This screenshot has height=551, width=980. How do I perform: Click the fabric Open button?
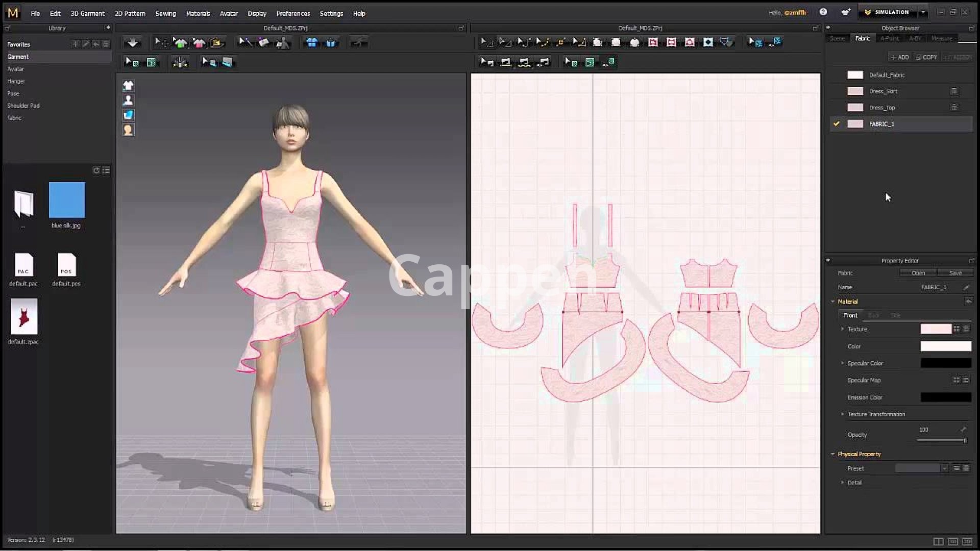[x=918, y=273]
